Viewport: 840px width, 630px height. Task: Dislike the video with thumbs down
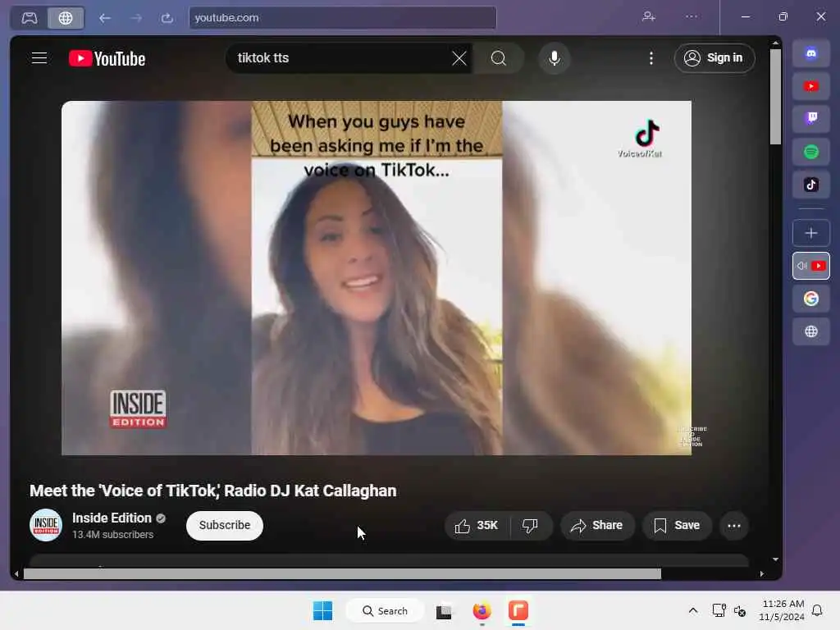tap(530, 526)
